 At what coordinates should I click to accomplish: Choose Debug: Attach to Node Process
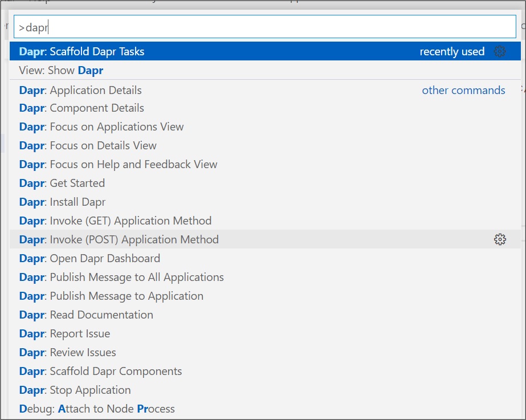[x=97, y=409]
